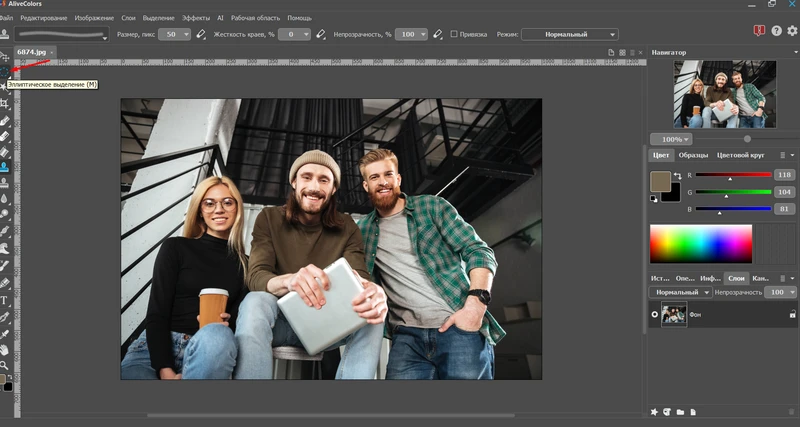Open the Settings gear icon
Image resolution: width=800 pixels, height=427 pixels.
[792, 31]
